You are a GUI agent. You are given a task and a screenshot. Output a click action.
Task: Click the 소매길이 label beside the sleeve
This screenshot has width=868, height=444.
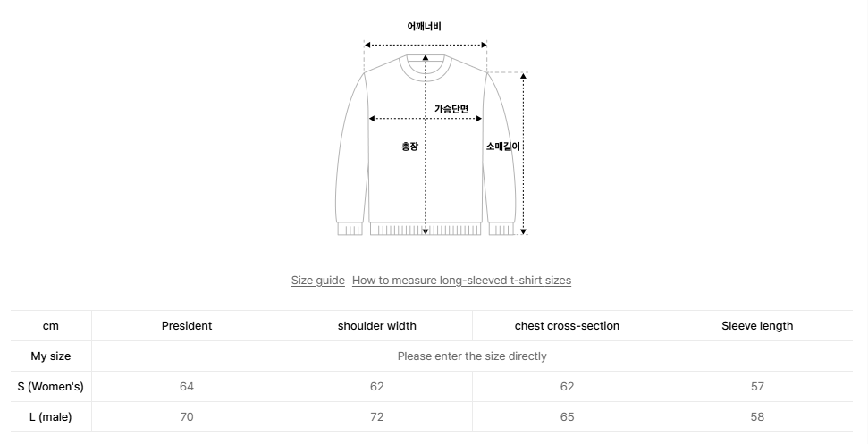(502, 147)
